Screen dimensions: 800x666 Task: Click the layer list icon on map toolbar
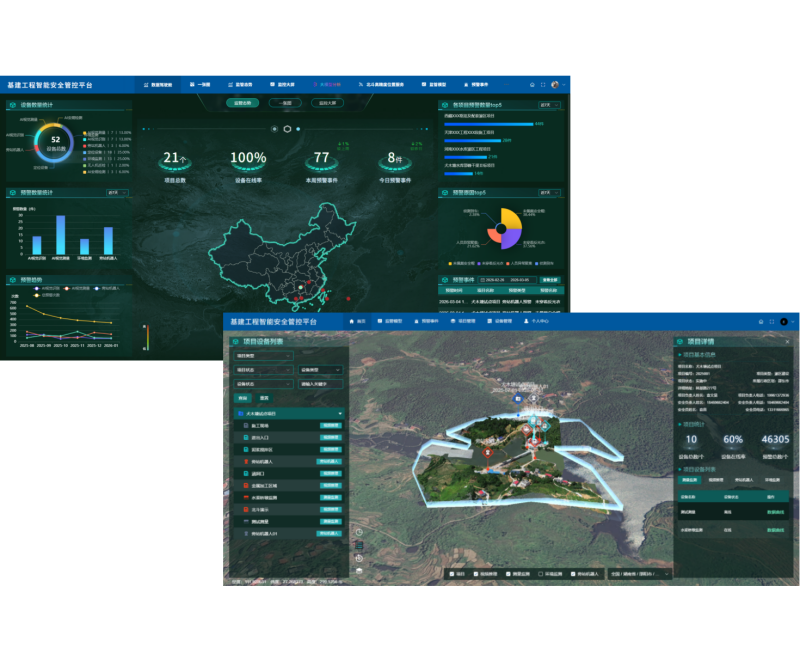[x=359, y=545]
